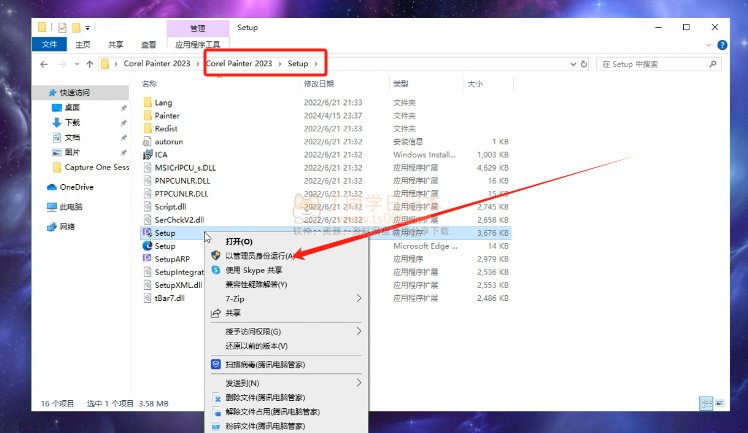Select the Redist folder
The image size is (748, 433).
pyautogui.click(x=166, y=129)
